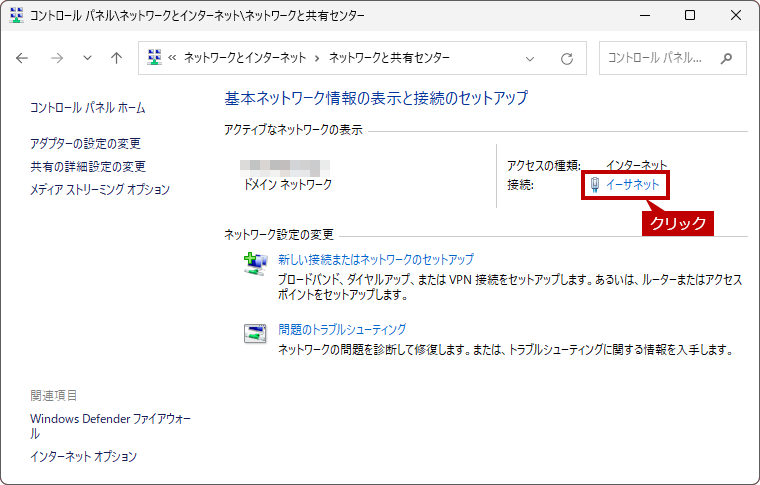This screenshot has height=485, width=760.
Task: Click the Back navigation arrow
Action: pyautogui.click(x=22, y=58)
